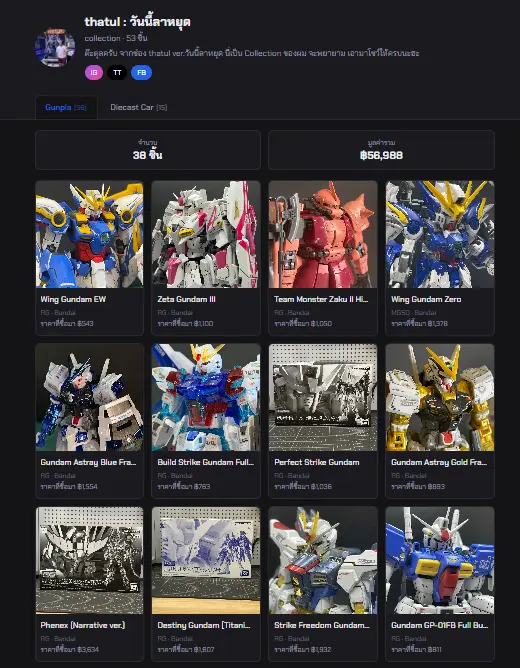
Task: Open the Wing Gundam Zero photo
Action: 440,234
